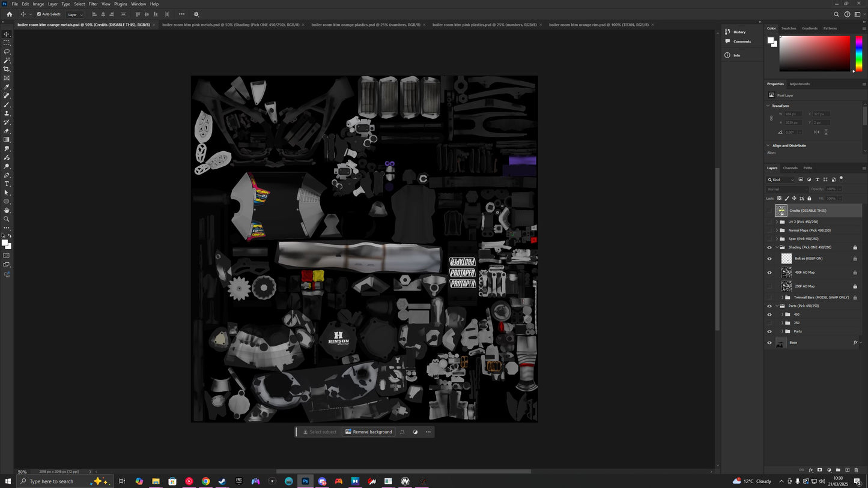This screenshot has height=488, width=868.
Task: Create a new group folder icon
Action: click(x=838, y=470)
